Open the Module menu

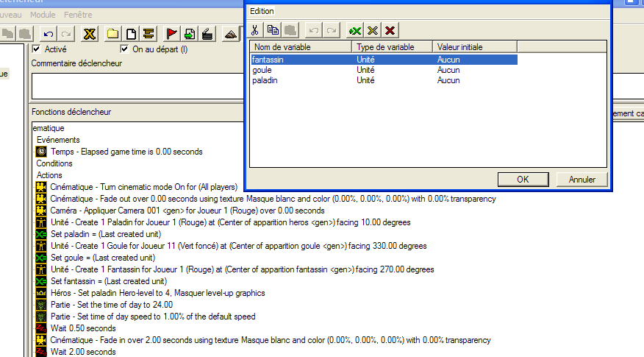coord(43,15)
